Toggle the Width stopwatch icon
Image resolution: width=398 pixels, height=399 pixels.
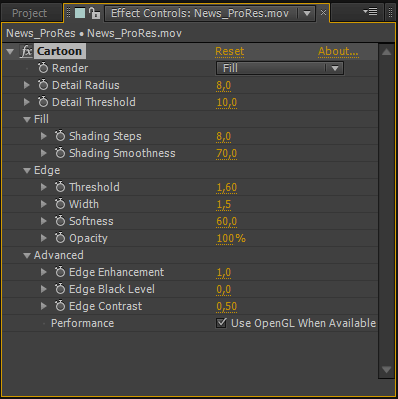[x=60, y=204]
